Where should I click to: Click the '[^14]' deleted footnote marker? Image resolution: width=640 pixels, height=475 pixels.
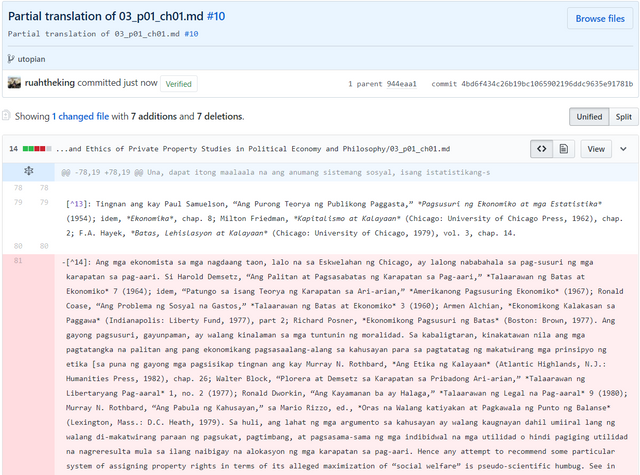tap(76, 262)
